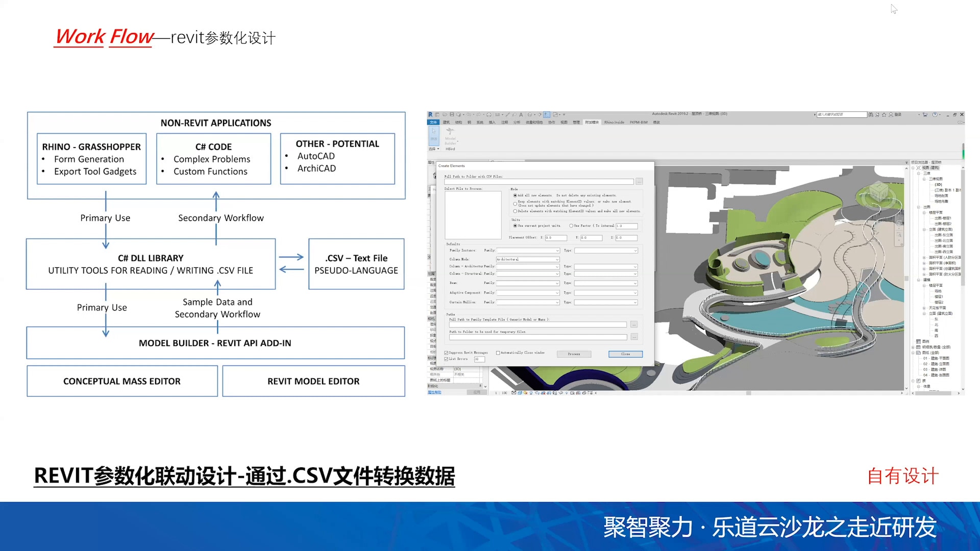
Task: Open the Column Mode 'Architectural' dropdown
Action: 528,259
